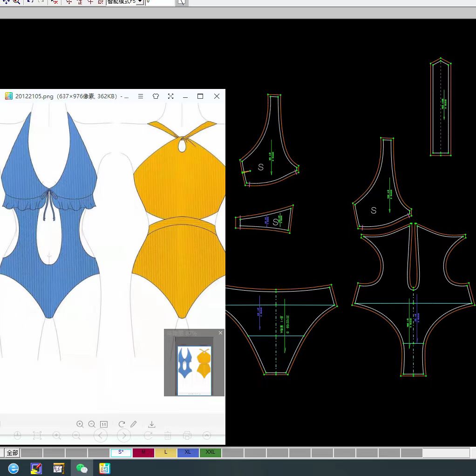Open the pencil edit tool in image viewer
The image size is (476, 476).
click(x=133, y=424)
